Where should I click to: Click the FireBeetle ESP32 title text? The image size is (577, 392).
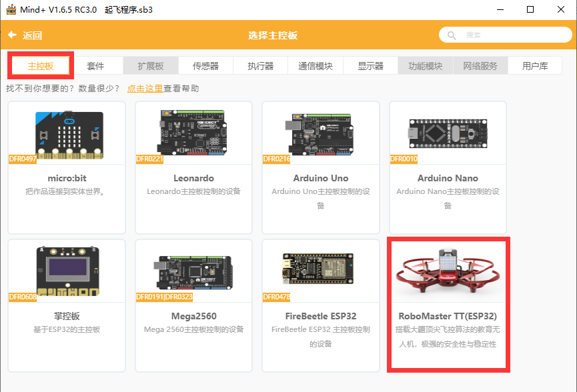(321, 316)
